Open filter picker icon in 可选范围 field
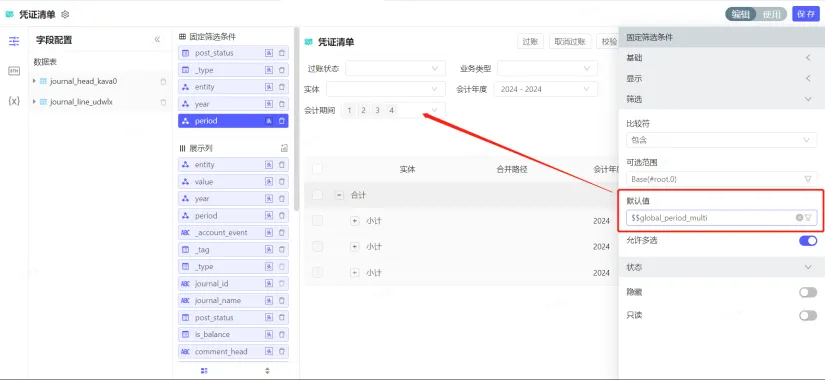This screenshot has width=825, height=380. pos(808,179)
